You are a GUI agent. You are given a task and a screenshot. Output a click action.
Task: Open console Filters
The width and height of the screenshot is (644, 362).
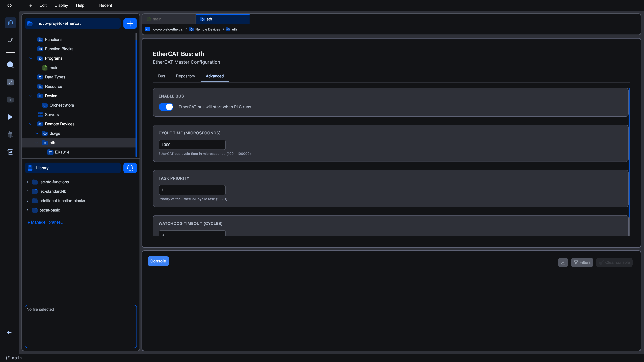pos(582,262)
